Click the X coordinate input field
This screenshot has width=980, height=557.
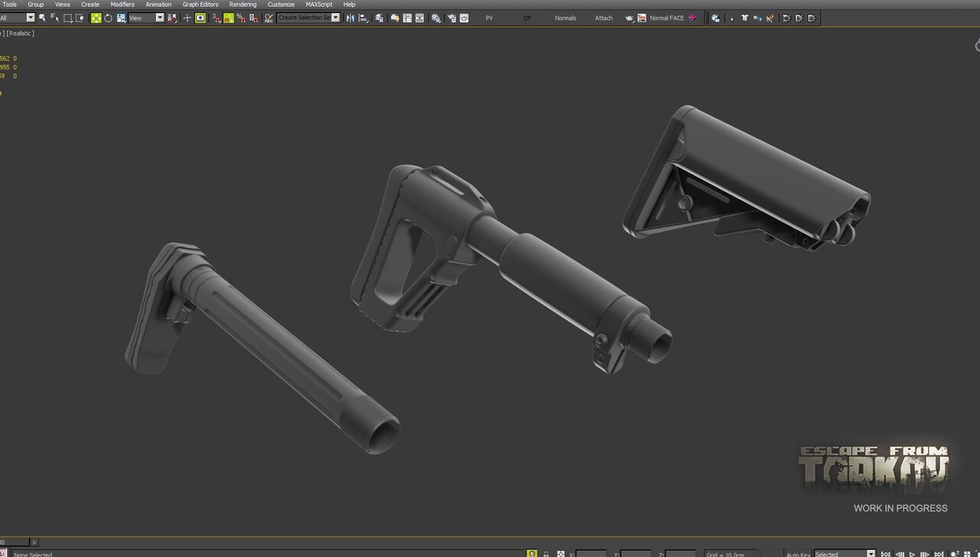click(x=591, y=553)
